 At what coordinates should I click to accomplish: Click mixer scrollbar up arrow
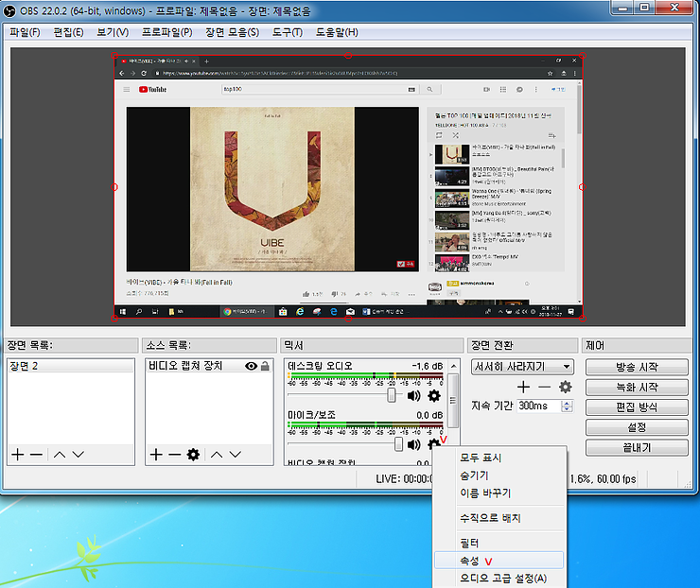pyautogui.click(x=453, y=366)
